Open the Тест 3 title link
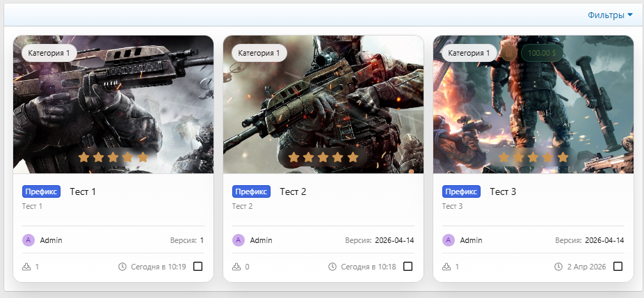The width and height of the screenshot is (644, 298). click(x=503, y=191)
